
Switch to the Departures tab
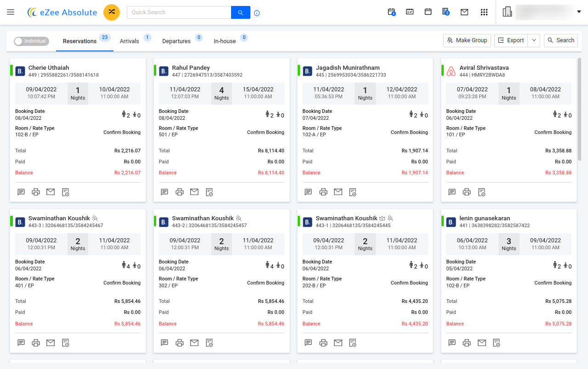click(x=176, y=41)
